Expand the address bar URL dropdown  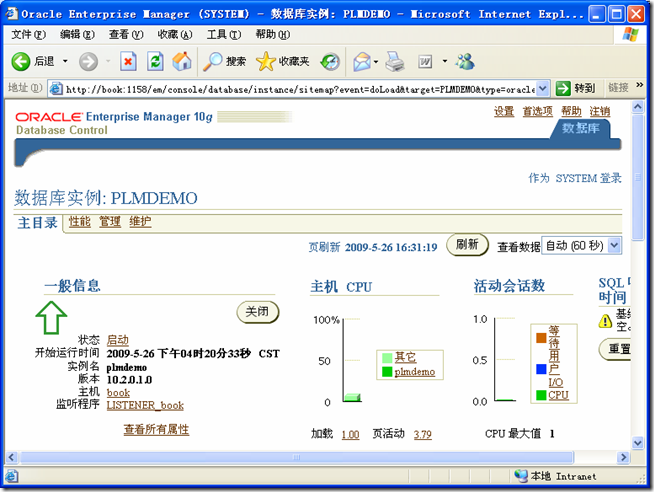click(x=542, y=88)
